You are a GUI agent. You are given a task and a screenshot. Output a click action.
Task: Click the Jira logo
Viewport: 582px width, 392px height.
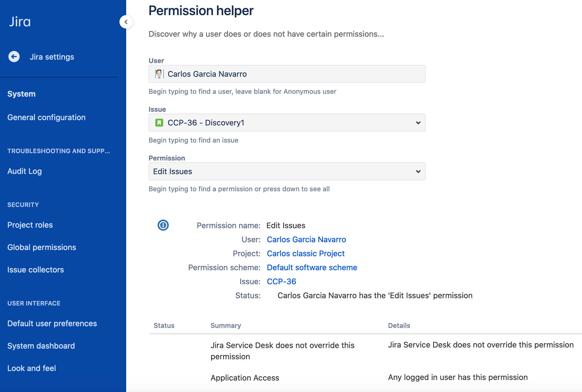click(20, 21)
